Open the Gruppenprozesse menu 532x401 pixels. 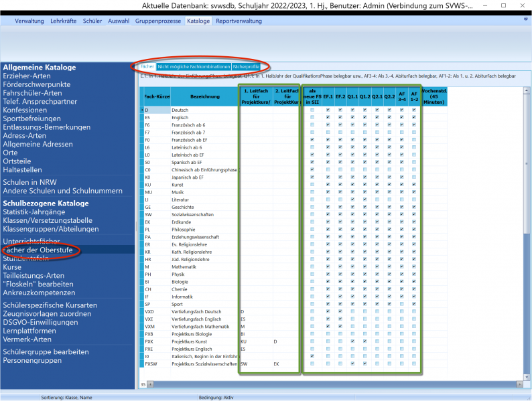[158, 21]
